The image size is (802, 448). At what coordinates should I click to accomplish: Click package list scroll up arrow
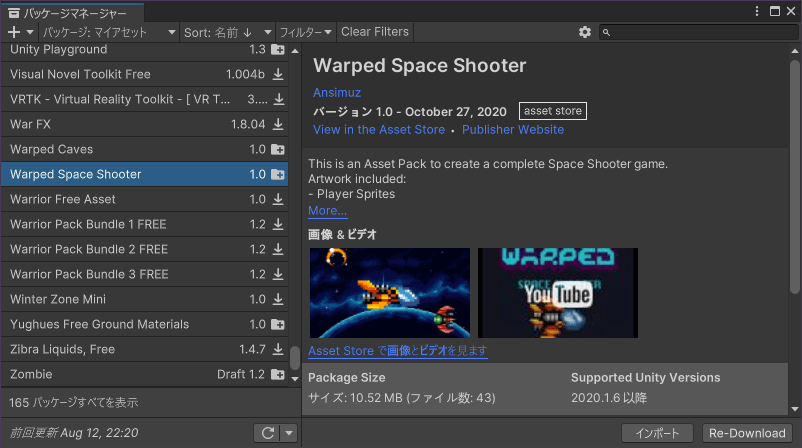point(295,51)
